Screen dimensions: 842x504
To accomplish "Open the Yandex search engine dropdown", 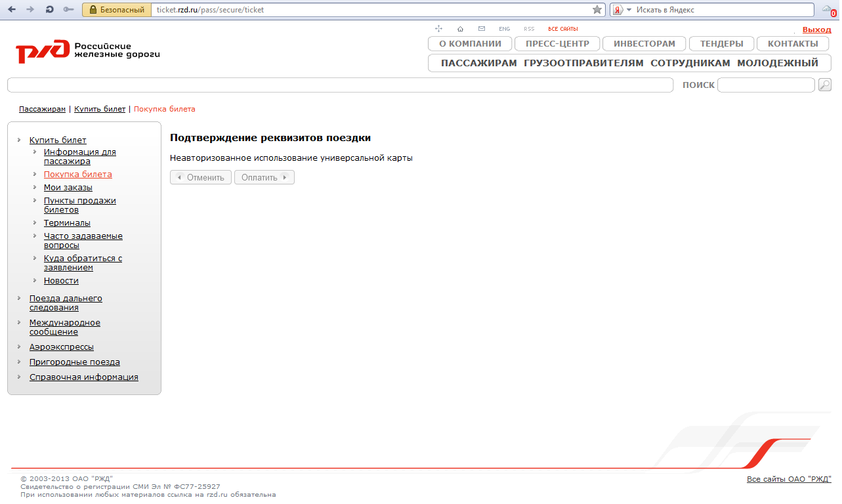I will pyautogui.click(x=628, y=10).
